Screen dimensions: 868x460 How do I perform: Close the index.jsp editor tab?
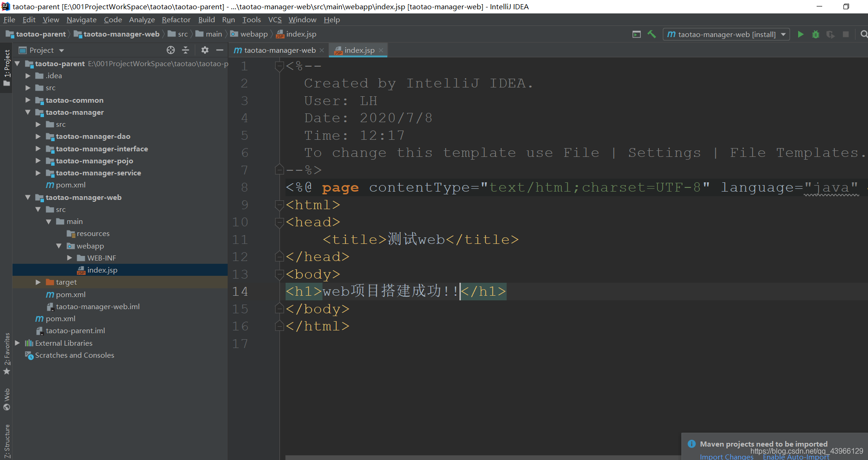coord(381,50)
